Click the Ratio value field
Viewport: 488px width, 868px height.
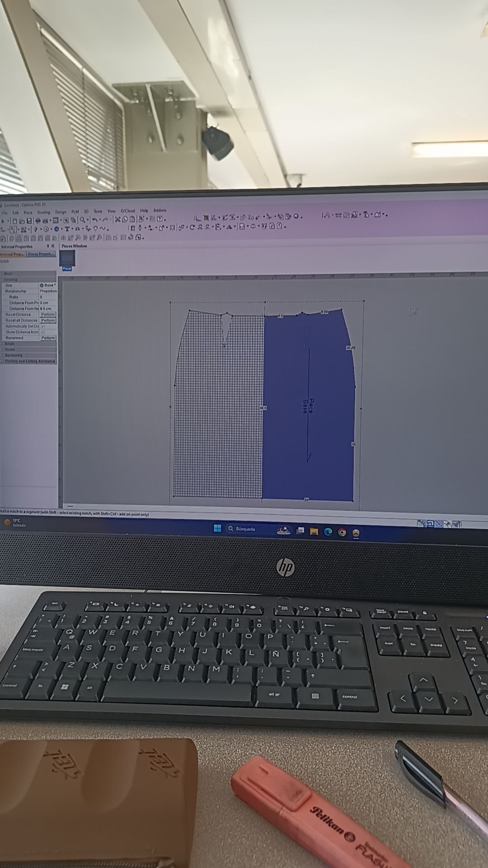click(48, 297)
